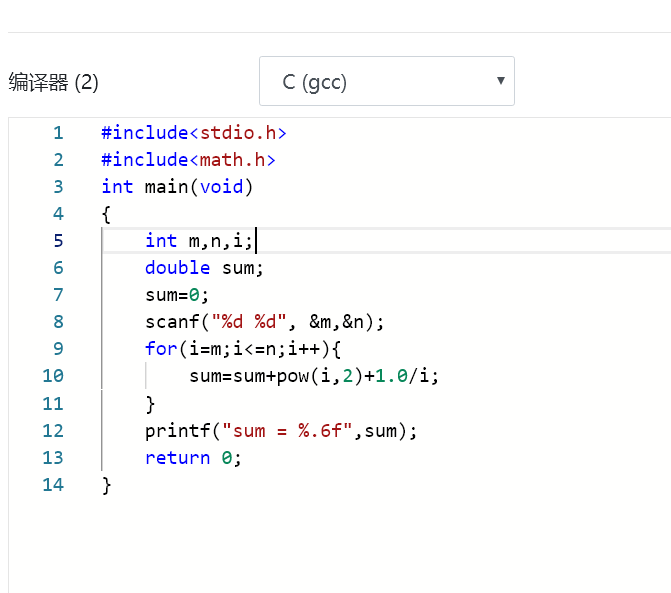Screen dimensions: 671x593
Task: Click the for(i=m;i<=n;i++){ line
Action: 243,349
